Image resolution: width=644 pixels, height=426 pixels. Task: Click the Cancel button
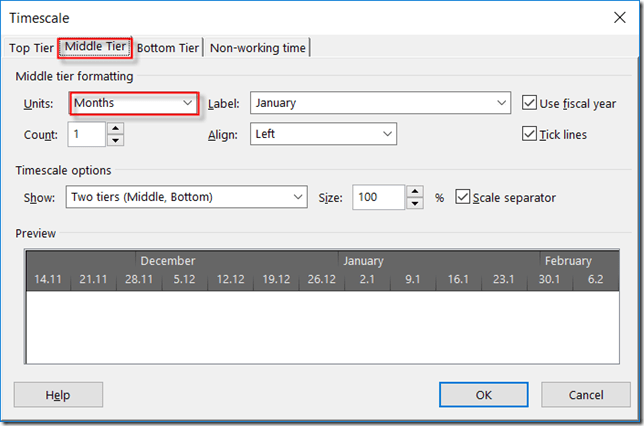tap(585, 395)
